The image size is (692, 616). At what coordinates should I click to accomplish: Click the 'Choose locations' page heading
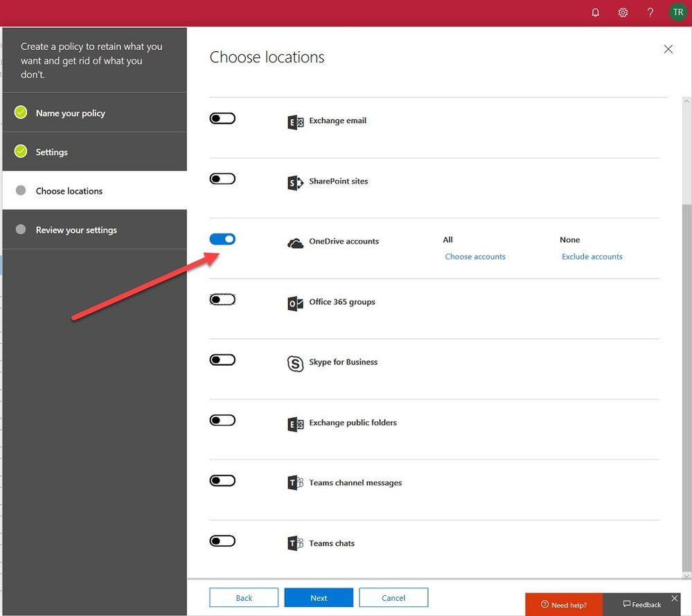pos(267,58)
